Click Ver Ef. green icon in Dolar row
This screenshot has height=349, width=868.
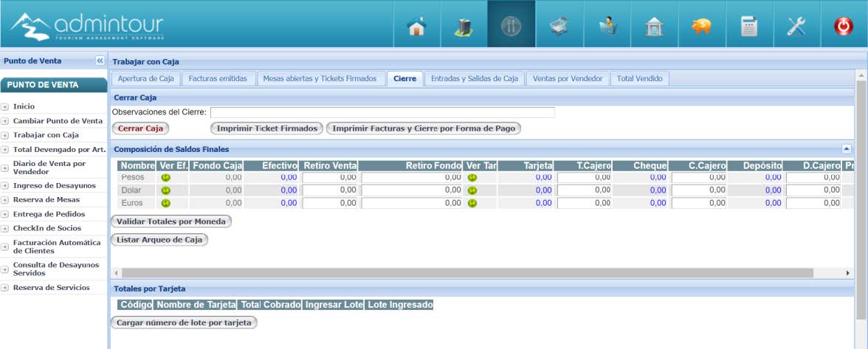(165, 190)
